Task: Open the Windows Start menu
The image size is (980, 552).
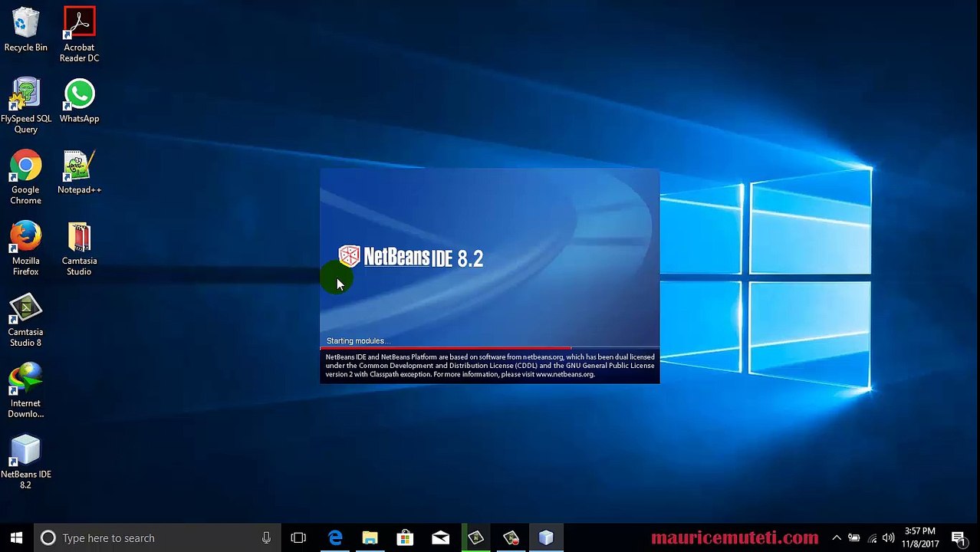Action: 17,537
